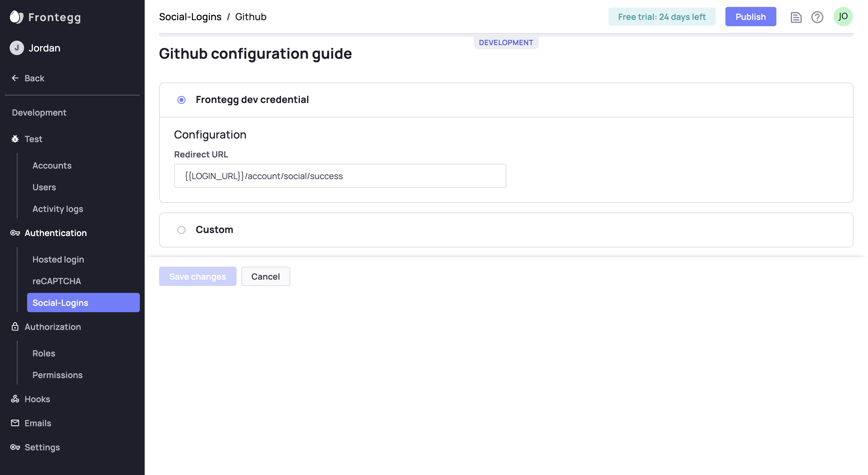Click the Cancel button
This screenshot has width=868, height=475.
tap(266, 276)
